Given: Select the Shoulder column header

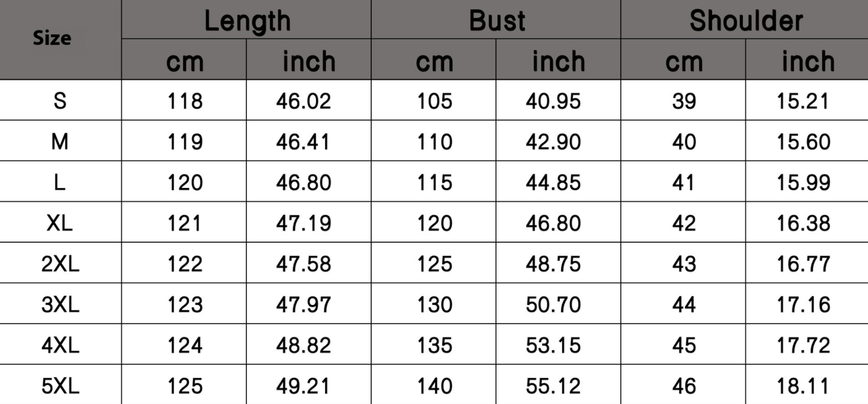Looking at the screenshot, I should click(745, 20).
